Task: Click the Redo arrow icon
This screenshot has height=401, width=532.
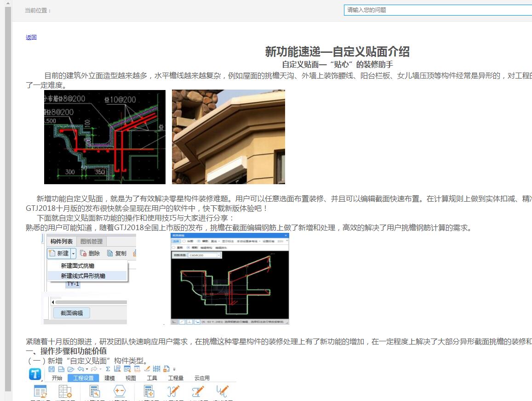Action: 94,369
